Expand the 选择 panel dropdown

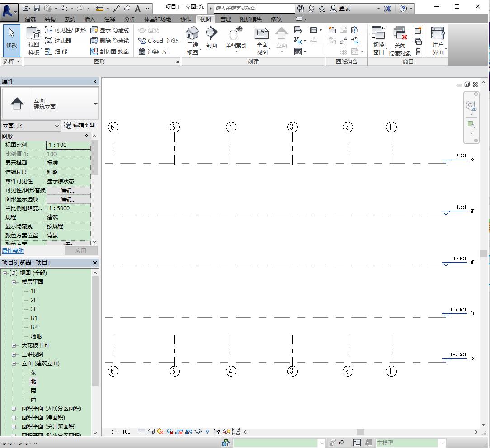tap(12, 61)
